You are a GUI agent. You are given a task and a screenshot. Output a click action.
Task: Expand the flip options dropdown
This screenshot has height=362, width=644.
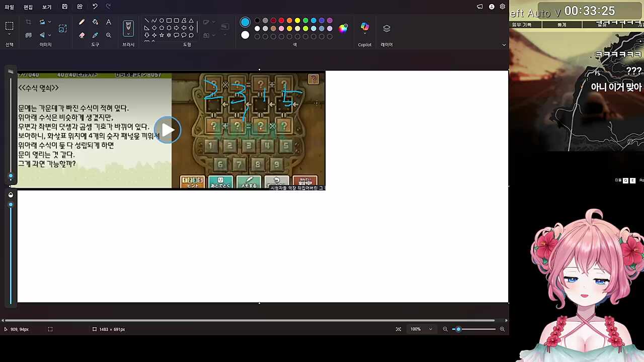pos(49,35)
